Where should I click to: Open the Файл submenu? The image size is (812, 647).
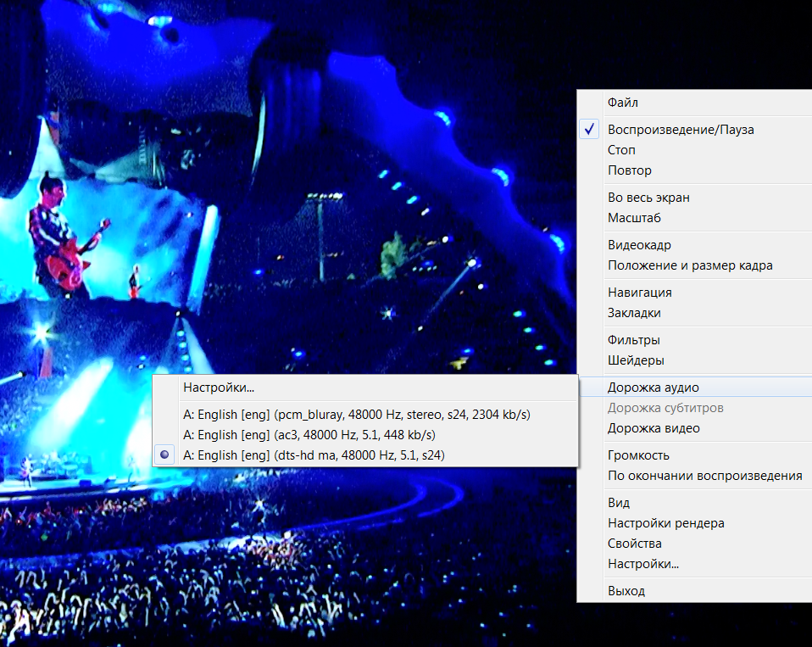coord(623,103)
